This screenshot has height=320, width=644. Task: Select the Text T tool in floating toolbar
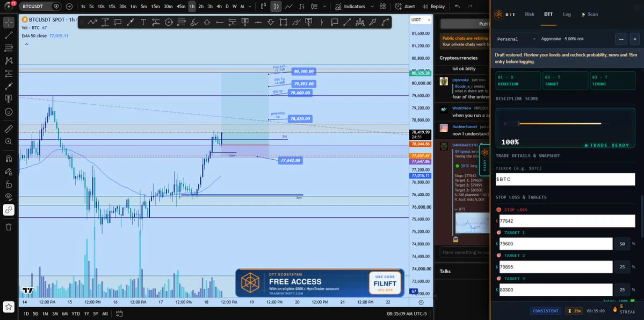point(143,22)
